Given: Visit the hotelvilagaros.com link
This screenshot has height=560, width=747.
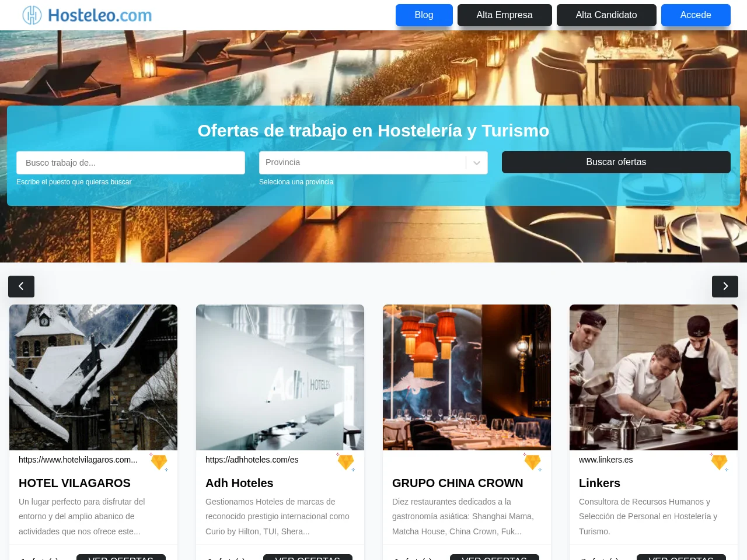Looking at the screenshot, I should point(78,460).
